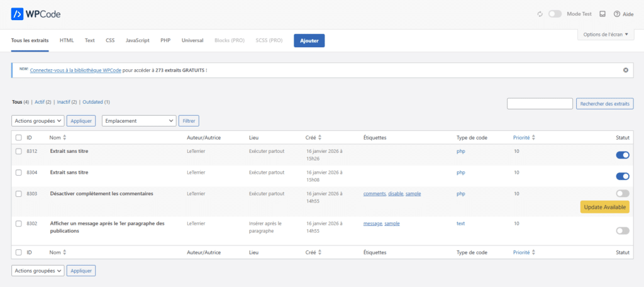Sort by the Priorité column arrows in header
Screen dimensions: 644x287
(533, 137)
